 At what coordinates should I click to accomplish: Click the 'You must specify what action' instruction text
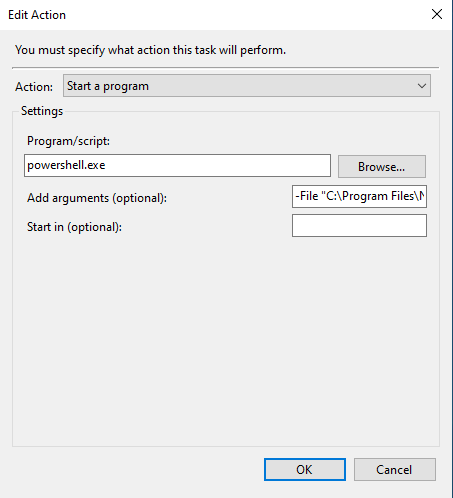(x=150, y=50)
